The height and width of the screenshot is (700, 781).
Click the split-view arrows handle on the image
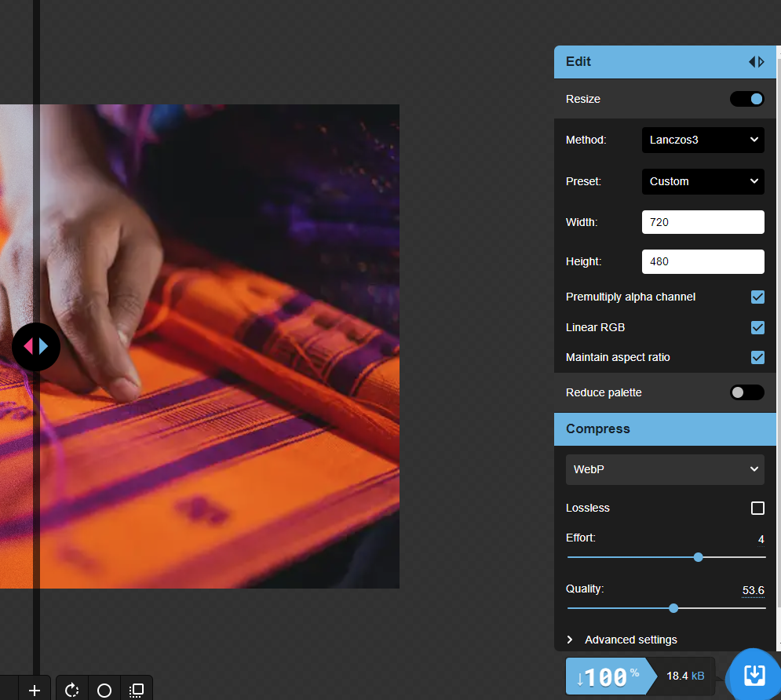(x=36, y=347)
